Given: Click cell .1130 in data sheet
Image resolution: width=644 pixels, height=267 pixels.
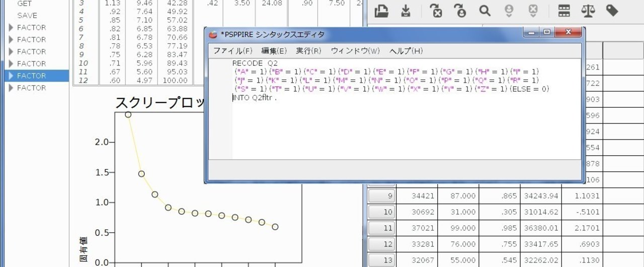Looking at the screenshot, I should (x=582, y=260).
